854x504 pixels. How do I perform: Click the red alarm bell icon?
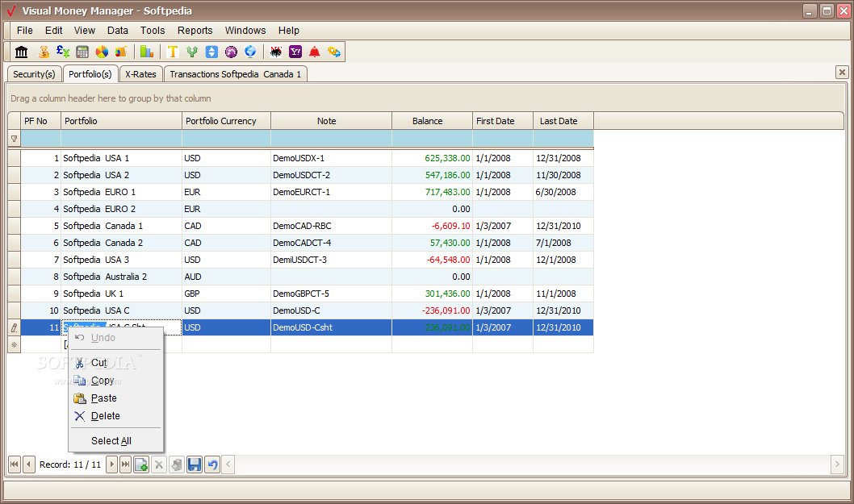pyautogui.click(x=315, y=52)
